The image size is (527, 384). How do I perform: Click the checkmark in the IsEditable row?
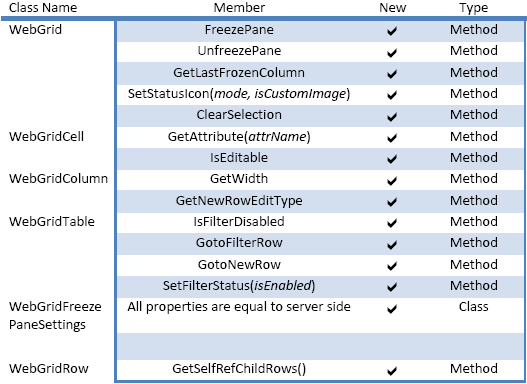(x=392, y=159)
